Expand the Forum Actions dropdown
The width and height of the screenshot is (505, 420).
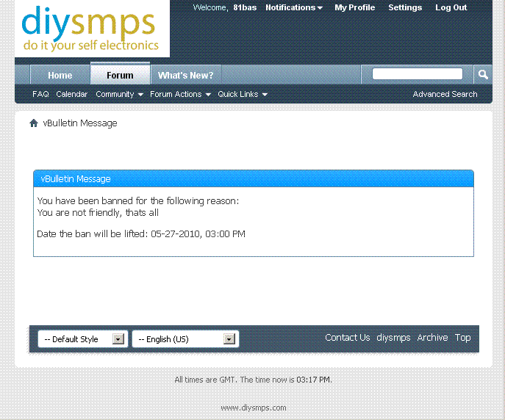(x=180, y=94)
